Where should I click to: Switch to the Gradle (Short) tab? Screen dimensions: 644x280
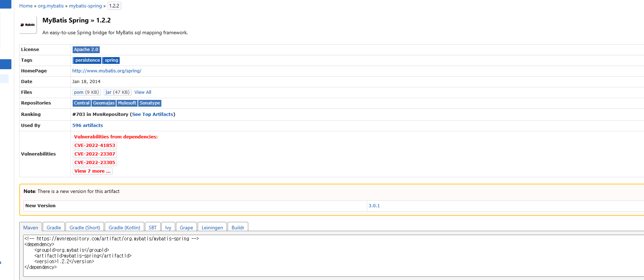85,227
